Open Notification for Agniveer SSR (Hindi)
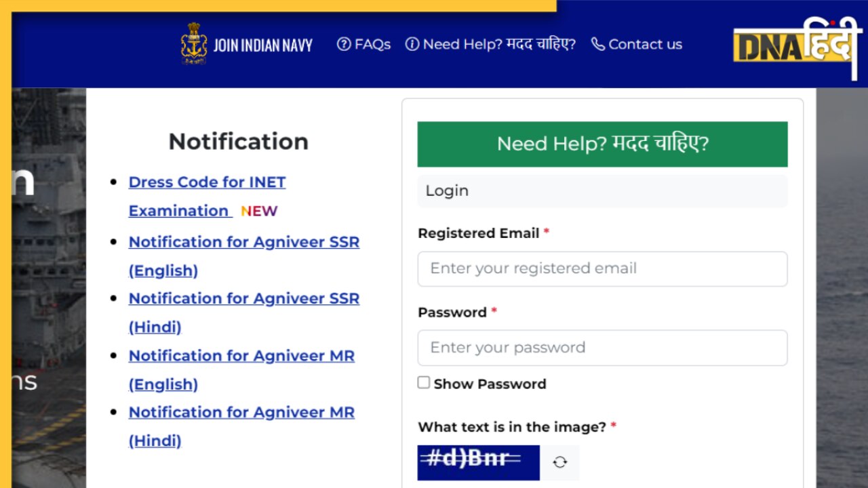This screenshot has width=868, height=488. [x=244, y=312]
